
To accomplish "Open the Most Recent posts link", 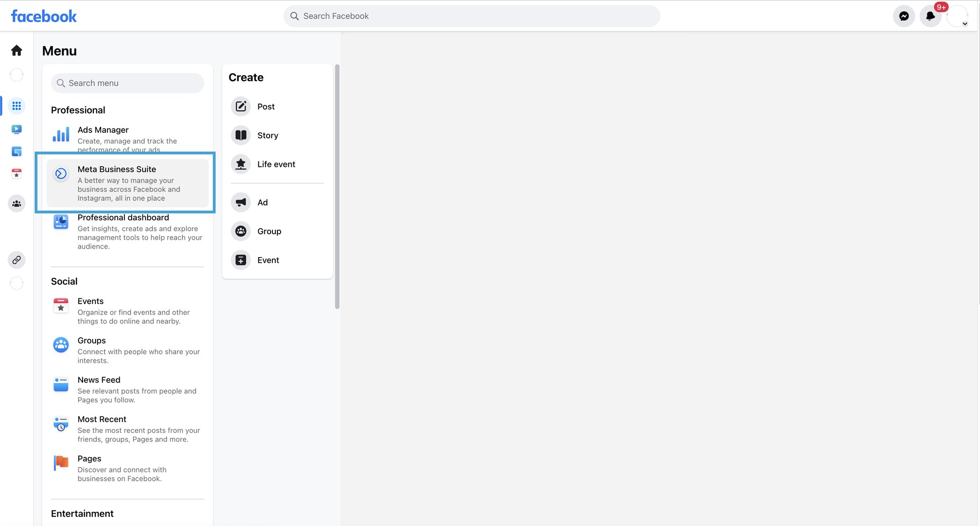I will [x=102, y=419].
